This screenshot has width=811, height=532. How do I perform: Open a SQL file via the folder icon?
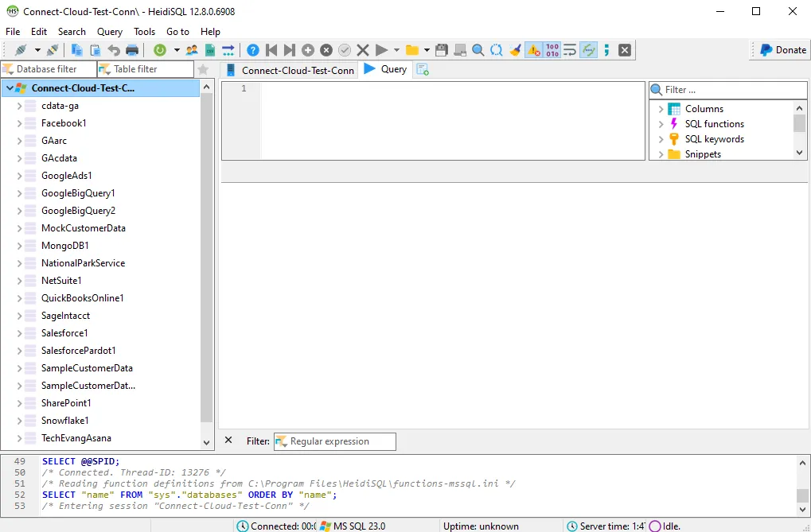point(411,49)
